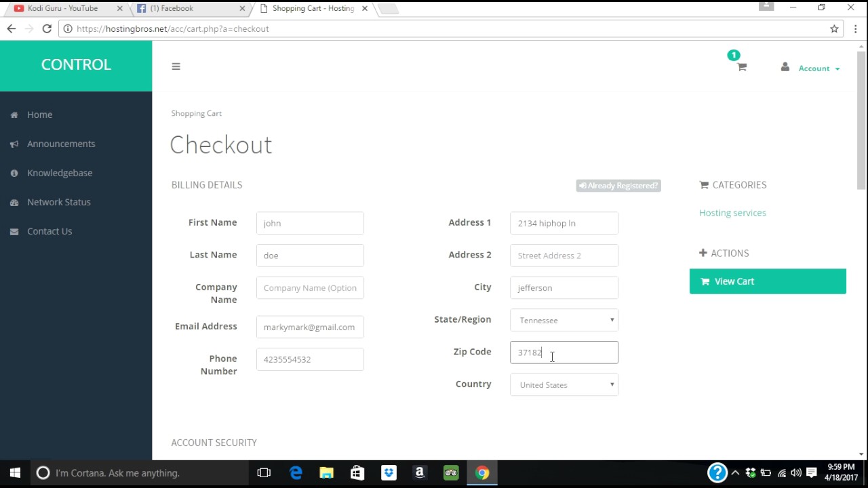Image resolution: width=868 pixels, height=488 pixels.
Task: Click the Shopping Cart breadcrumb
Action: (x=197, y=113)
